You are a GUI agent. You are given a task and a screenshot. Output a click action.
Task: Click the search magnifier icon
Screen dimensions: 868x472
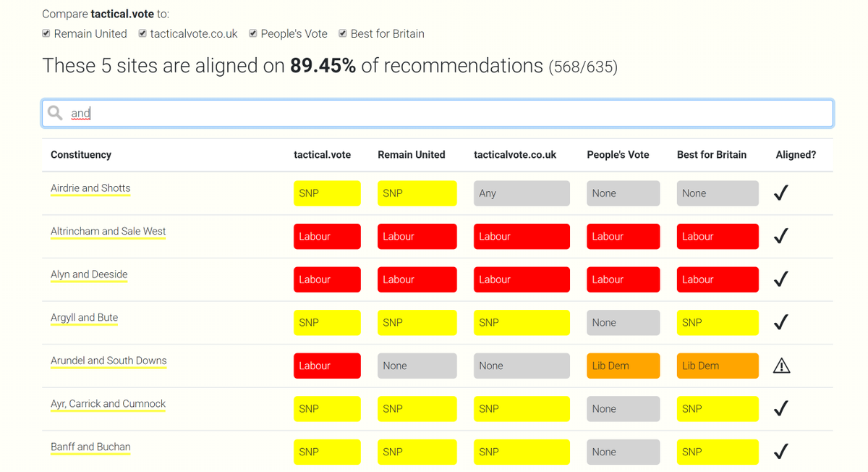pyautogui.click(x=55, y=113)
